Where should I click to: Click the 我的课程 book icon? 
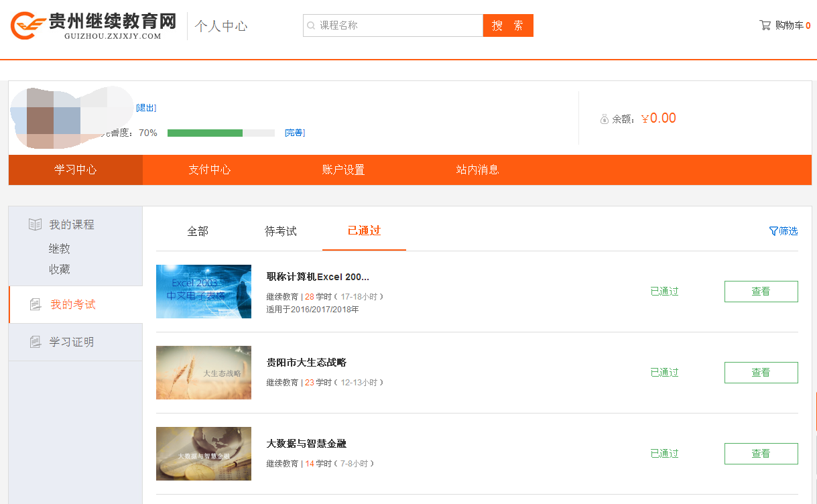point(35,225)
